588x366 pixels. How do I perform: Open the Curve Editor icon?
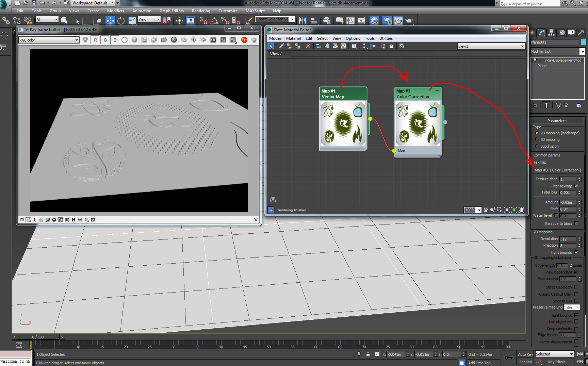tap(350, 20)
